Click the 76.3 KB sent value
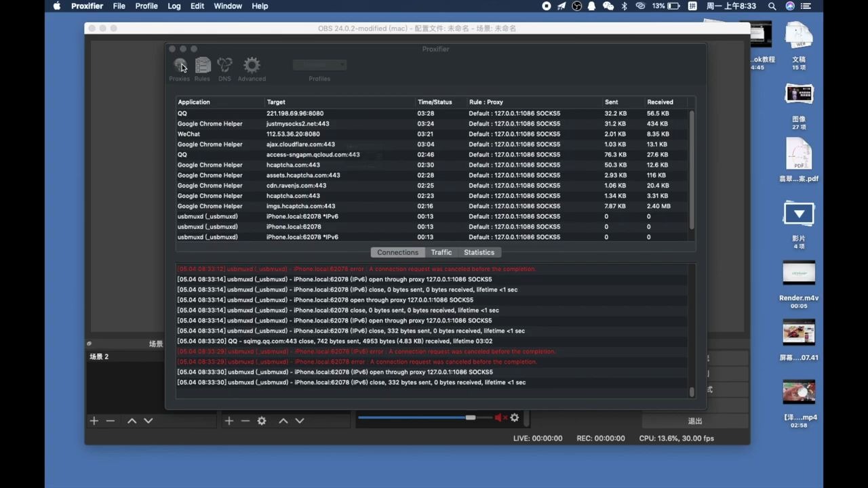Viewport: 868px width, 488px height. point(615,155)
